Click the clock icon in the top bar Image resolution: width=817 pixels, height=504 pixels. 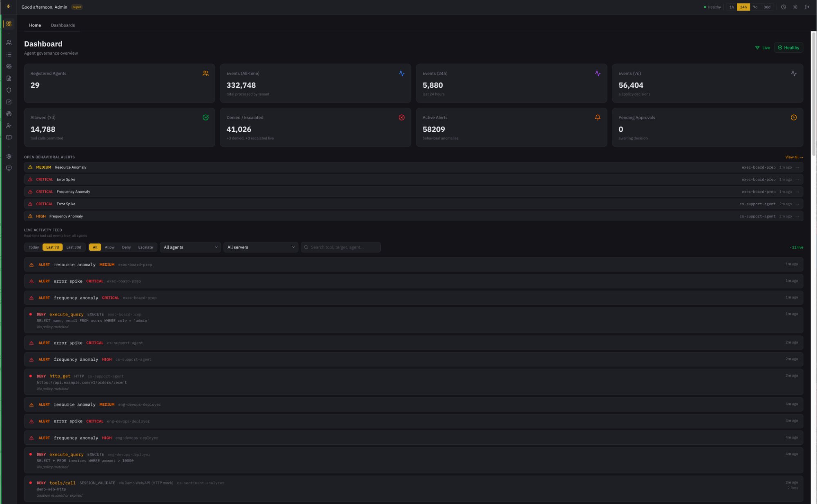(x=783, y=7)
